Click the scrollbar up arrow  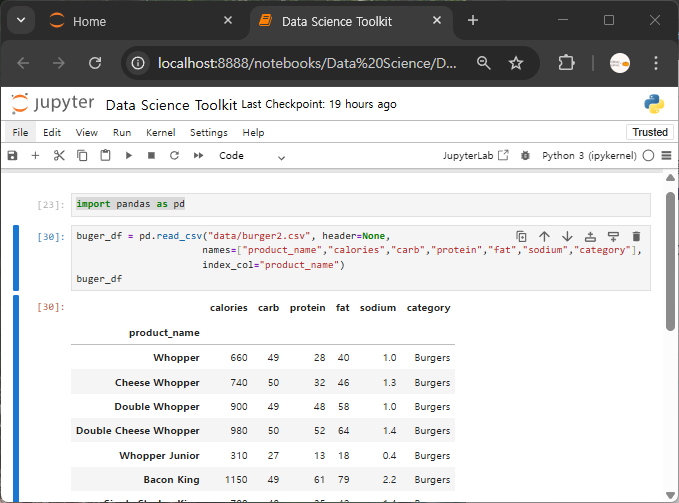click(x=670, y=177)
